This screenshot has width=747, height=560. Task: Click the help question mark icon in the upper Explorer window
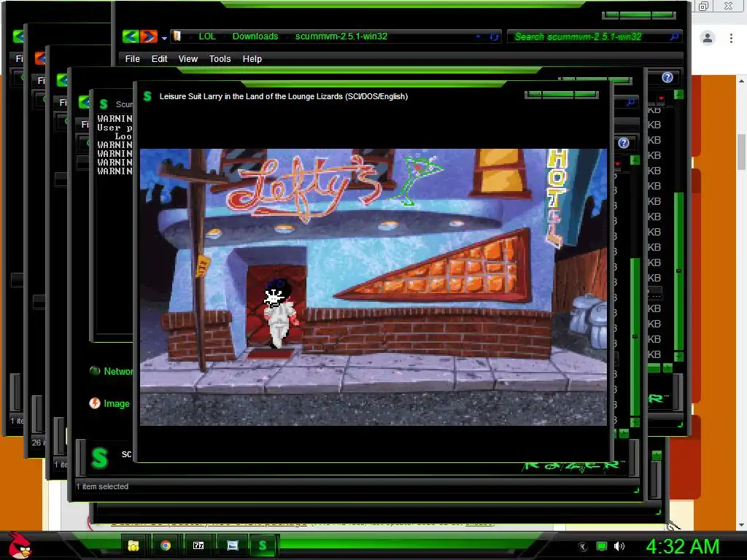click(x=667, y=77)
